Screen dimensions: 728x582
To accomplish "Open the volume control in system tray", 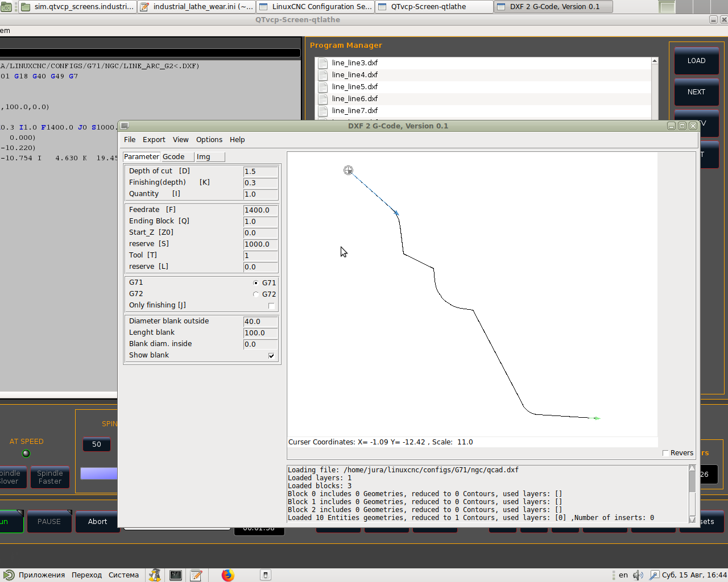I will point(638,575).
